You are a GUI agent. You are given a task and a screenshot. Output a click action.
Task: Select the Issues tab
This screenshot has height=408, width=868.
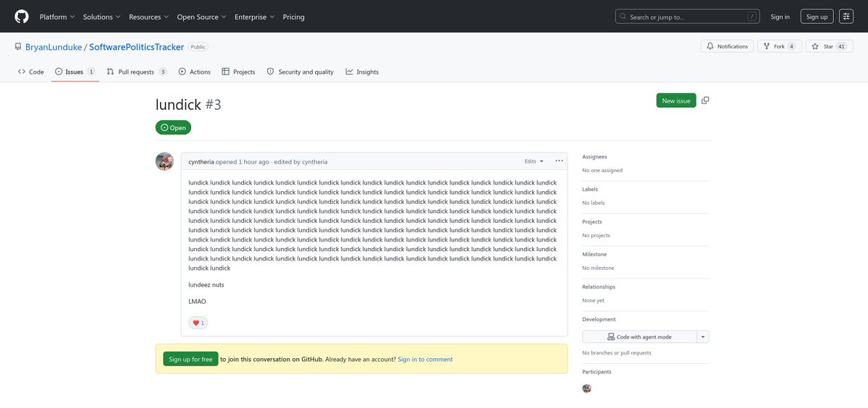pos(75,72)
